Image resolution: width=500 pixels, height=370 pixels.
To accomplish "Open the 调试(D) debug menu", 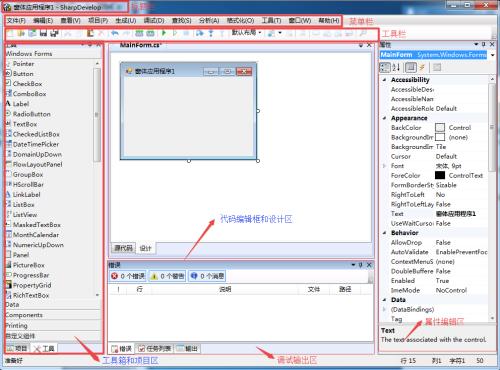I will (x=154, y=21).
